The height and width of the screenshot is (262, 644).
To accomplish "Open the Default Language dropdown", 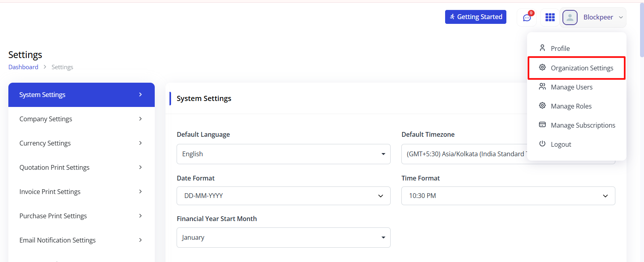I will point(283,154).
